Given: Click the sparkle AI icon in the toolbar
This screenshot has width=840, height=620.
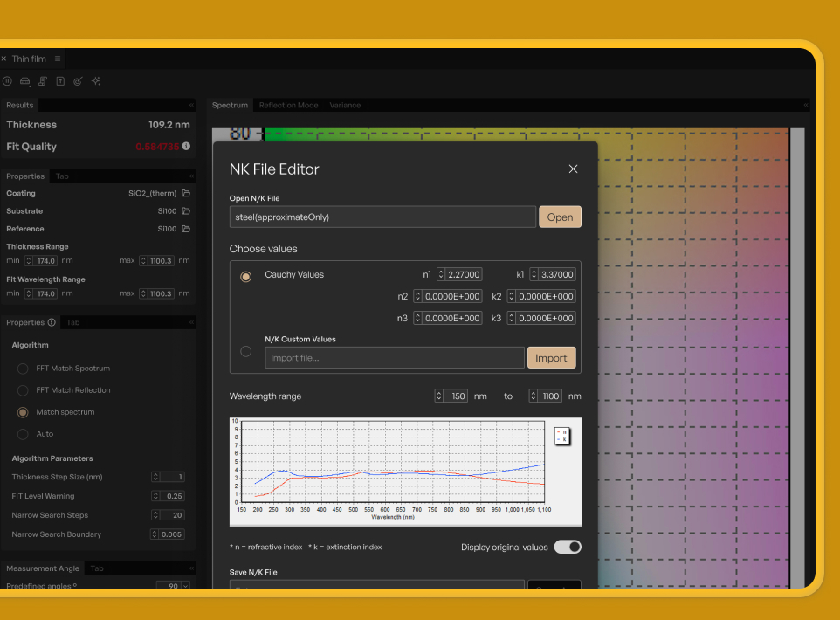Looking at the screenshot, I should tap(96, 80).
